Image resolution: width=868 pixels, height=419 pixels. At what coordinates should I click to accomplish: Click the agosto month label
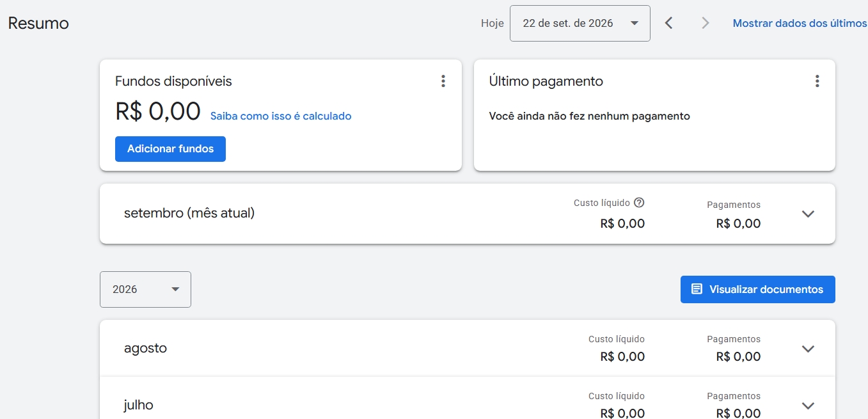(x=145, y=349)
